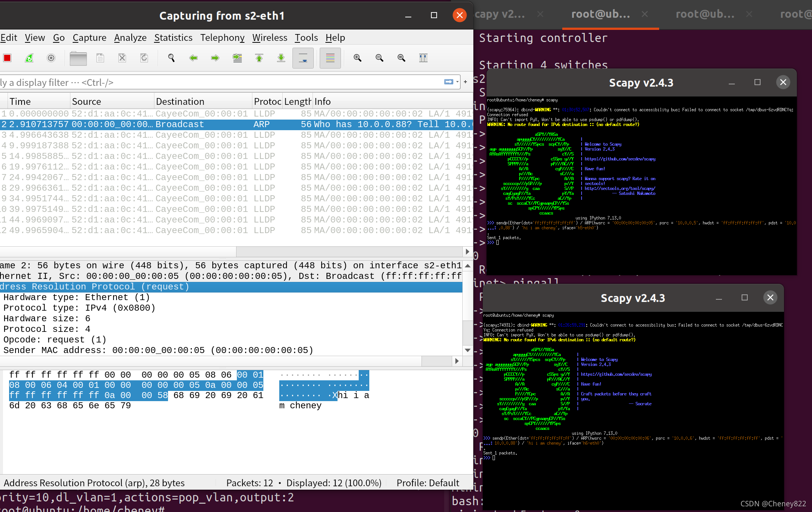Zoom in on packet text
The width and height of the screenshot is (812, 512).
coord(358,58)
